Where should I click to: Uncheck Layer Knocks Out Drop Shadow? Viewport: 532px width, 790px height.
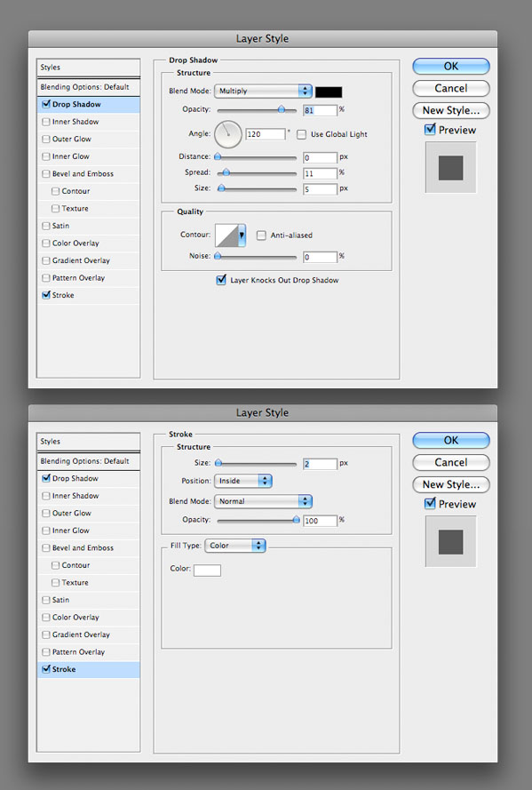point(221,280)
